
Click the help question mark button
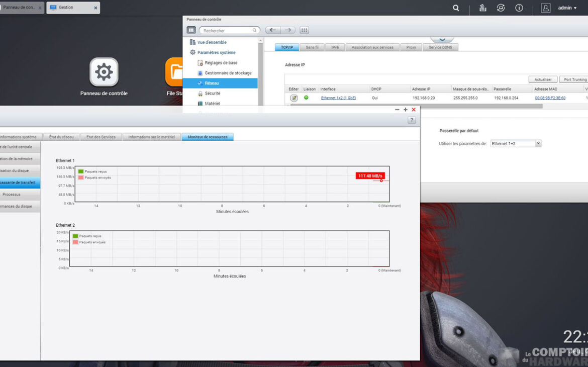412,120
